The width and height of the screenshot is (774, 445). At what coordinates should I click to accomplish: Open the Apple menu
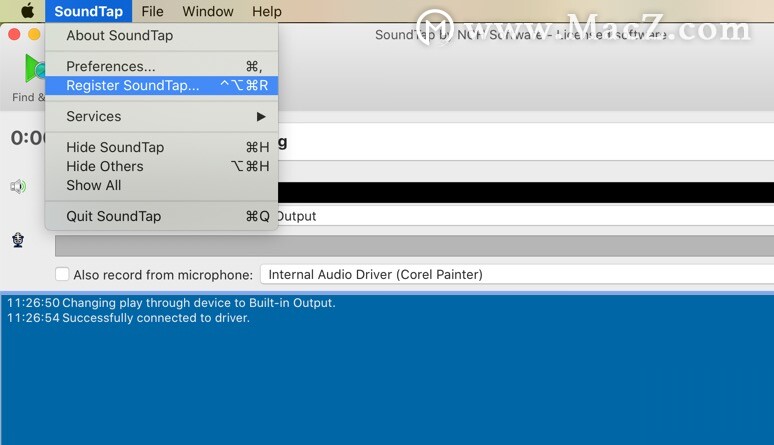click(x=27, y=11)
